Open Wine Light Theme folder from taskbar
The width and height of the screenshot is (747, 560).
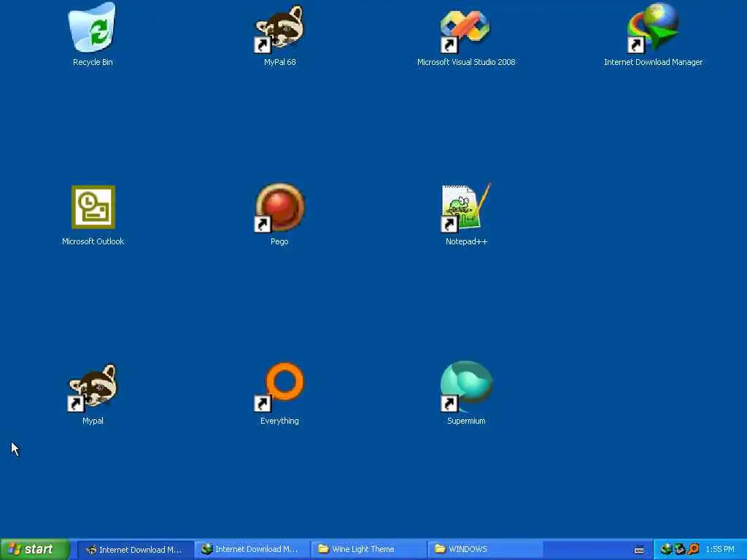tap(368, 550)
